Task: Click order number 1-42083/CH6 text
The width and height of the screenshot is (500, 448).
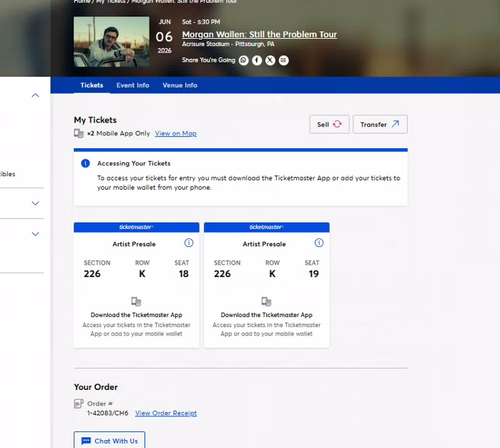Action: click(108, 413)
